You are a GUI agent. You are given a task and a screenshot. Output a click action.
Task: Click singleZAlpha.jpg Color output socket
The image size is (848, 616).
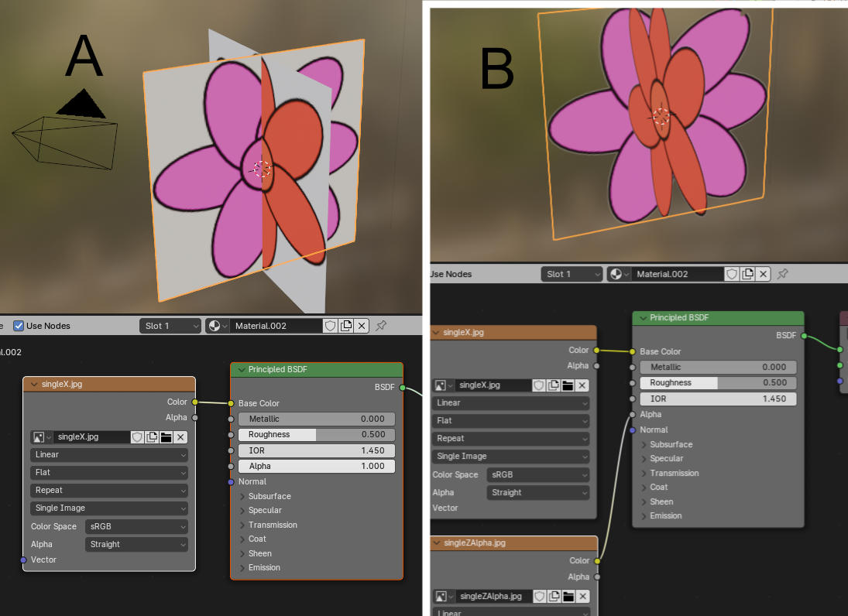pyautogui.click(x=597, y=561)
